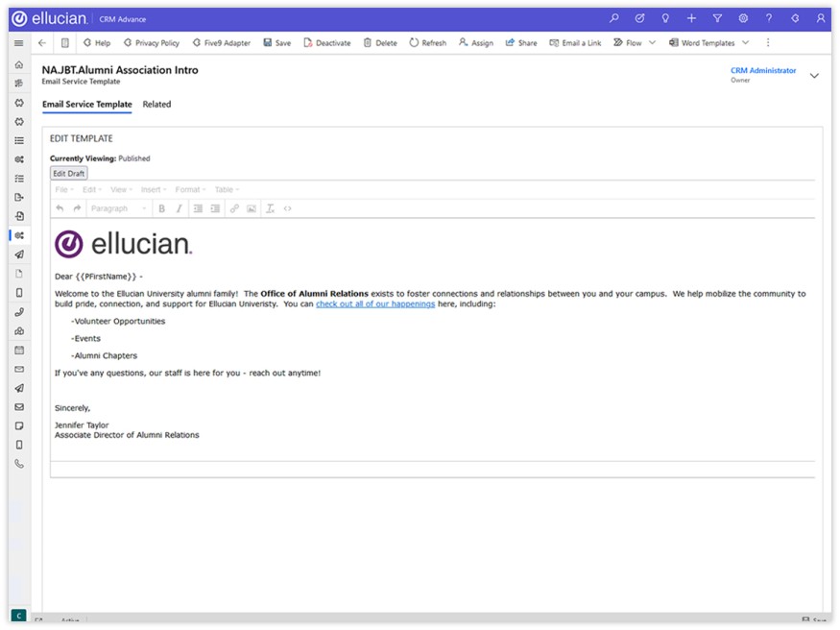Viewport: 840px width, 630px height.
Task: Expand the header owner chevron
Action: 814,76
